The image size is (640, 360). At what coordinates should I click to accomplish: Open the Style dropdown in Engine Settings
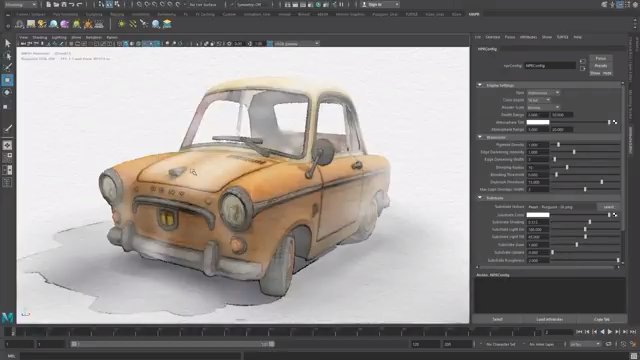click(543, 93)
